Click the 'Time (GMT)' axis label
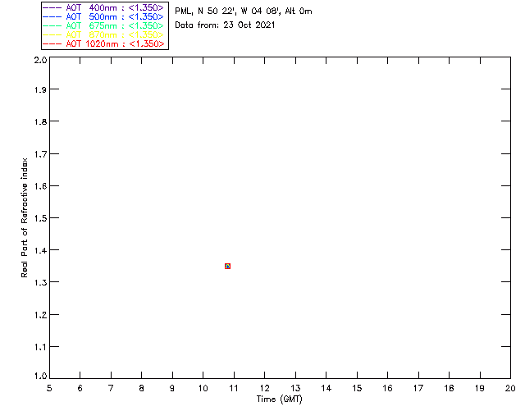Image resolution: width=525 pixels, height=420 pixels. 279,399
